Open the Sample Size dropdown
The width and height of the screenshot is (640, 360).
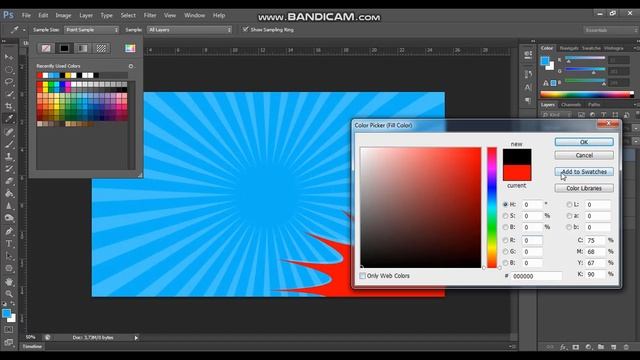91,30
